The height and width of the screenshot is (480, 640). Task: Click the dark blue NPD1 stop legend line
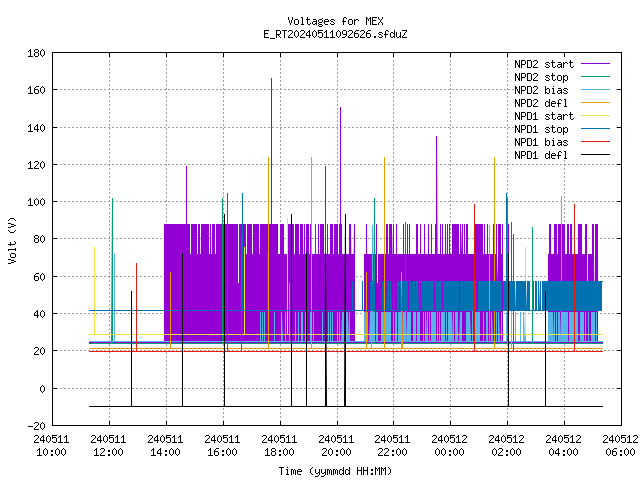[596, 129]
